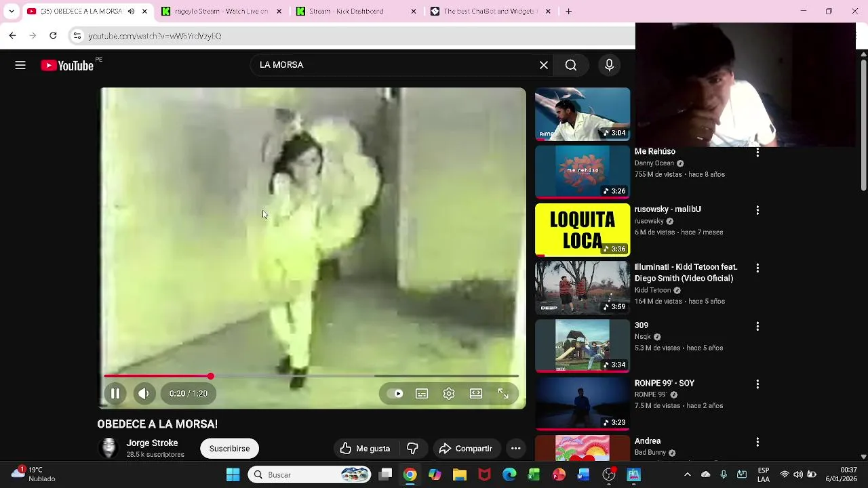
Task: Open Word from the taskbar
Action: click(x=583, y=474)
